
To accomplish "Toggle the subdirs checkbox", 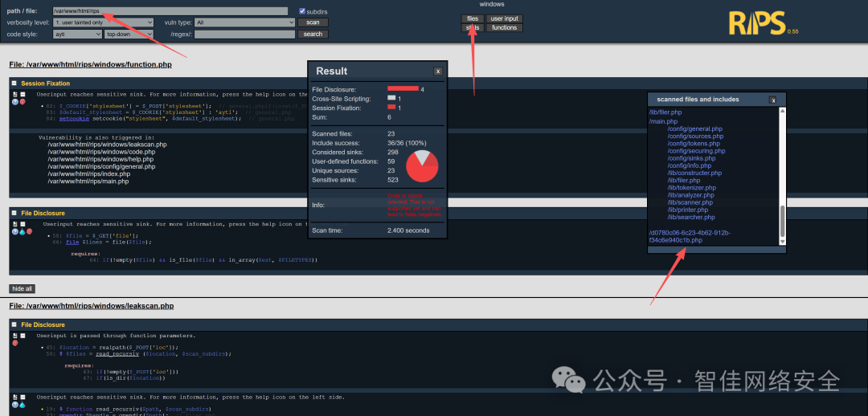I will pos(302,11).
